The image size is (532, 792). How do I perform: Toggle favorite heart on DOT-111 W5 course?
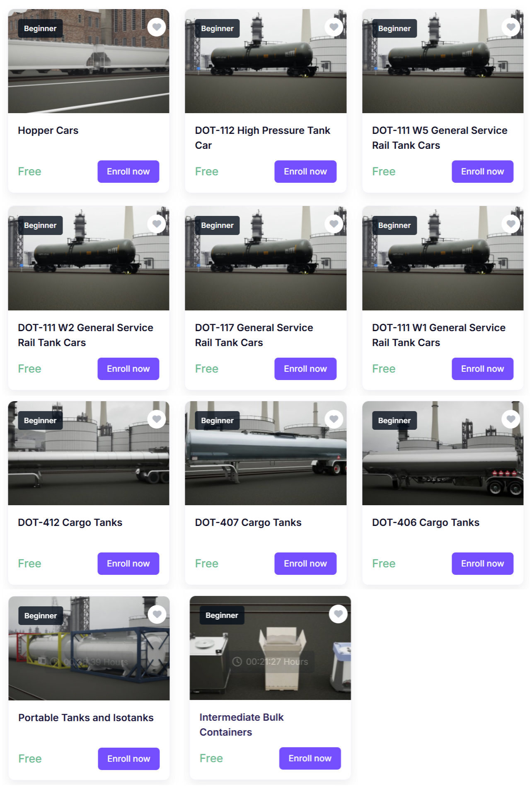[x=511, y=27]
